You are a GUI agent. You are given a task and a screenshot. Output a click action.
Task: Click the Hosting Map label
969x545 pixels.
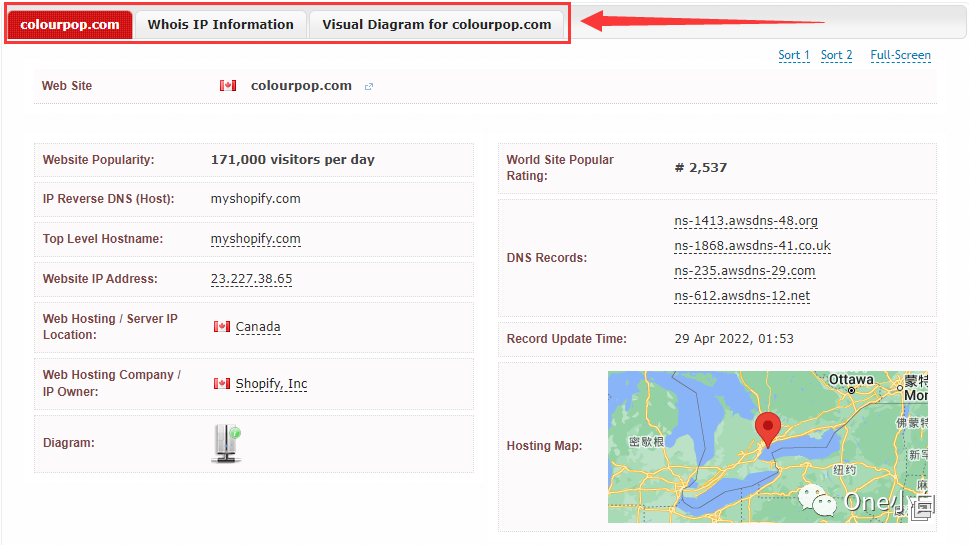544,446
